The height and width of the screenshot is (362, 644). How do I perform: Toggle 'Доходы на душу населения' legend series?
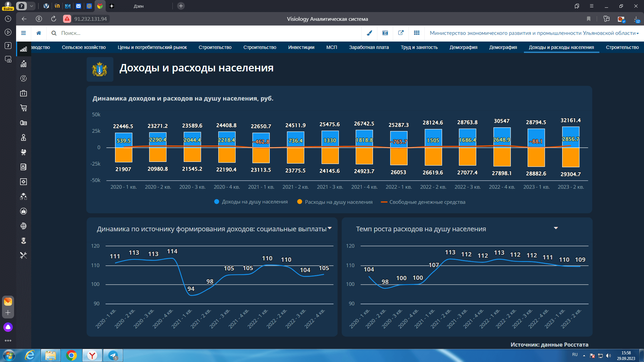tap(251, 202)
